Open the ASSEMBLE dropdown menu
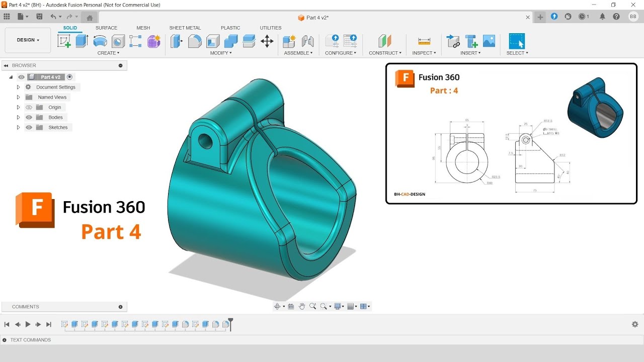Viewport: 644px width, 362px height. click(x=298, y=53)
